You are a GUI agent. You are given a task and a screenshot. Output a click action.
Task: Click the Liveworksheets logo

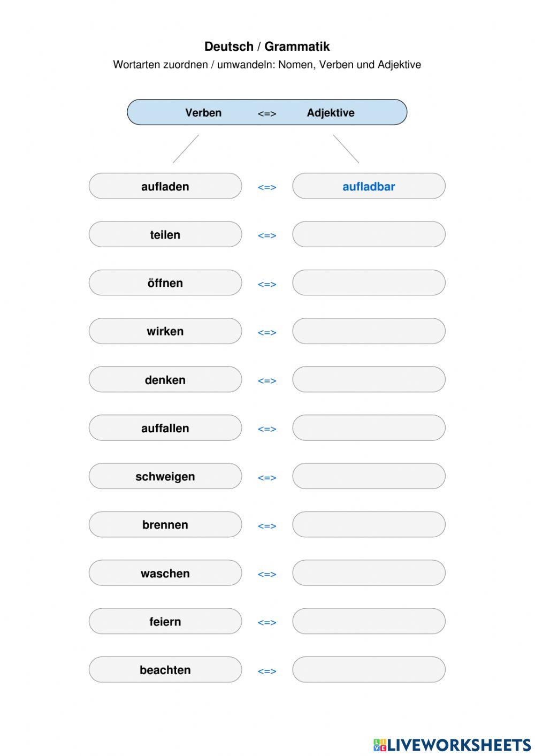pos(452,744)
